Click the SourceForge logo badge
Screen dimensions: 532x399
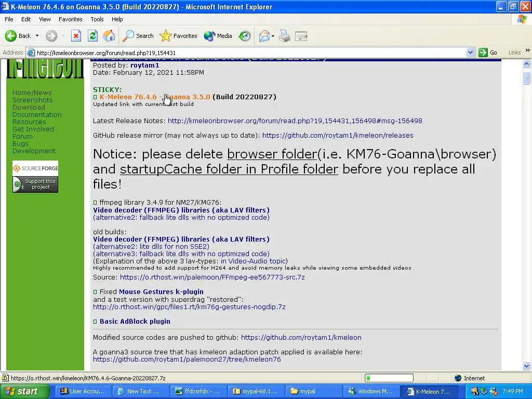point(35,168)
